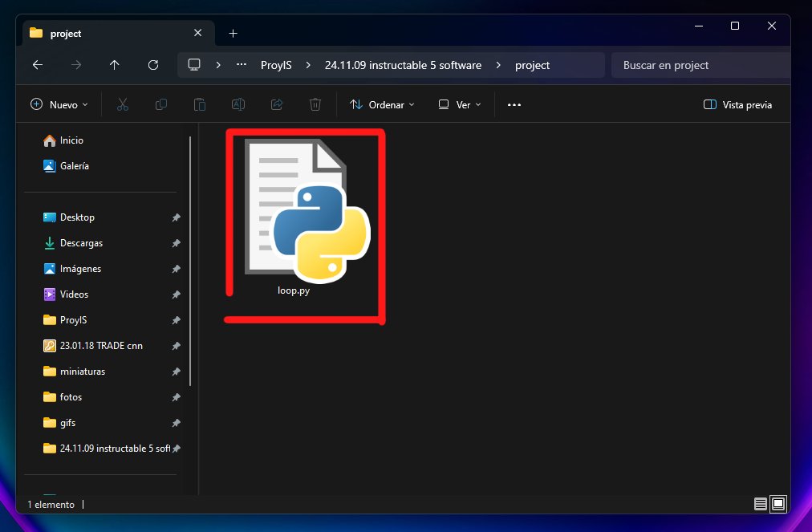Screen dimensions: 812x532
Task: Open '24.11.09 instructable 5 sof' sidebar folder
Action: [107, 449]
